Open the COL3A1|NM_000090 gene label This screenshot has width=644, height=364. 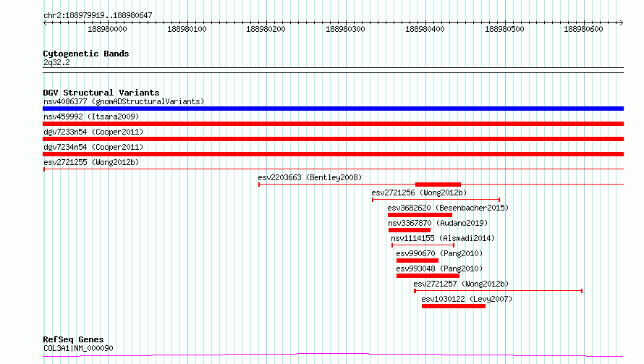(x=78, y=348)
